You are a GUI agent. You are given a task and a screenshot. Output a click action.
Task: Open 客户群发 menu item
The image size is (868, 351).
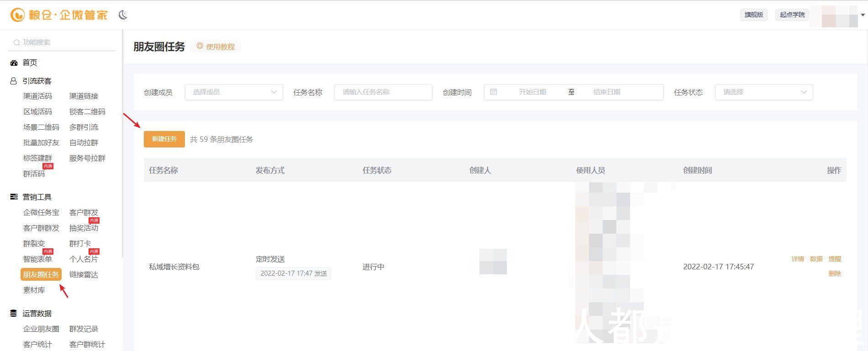[x=84, y=213]
